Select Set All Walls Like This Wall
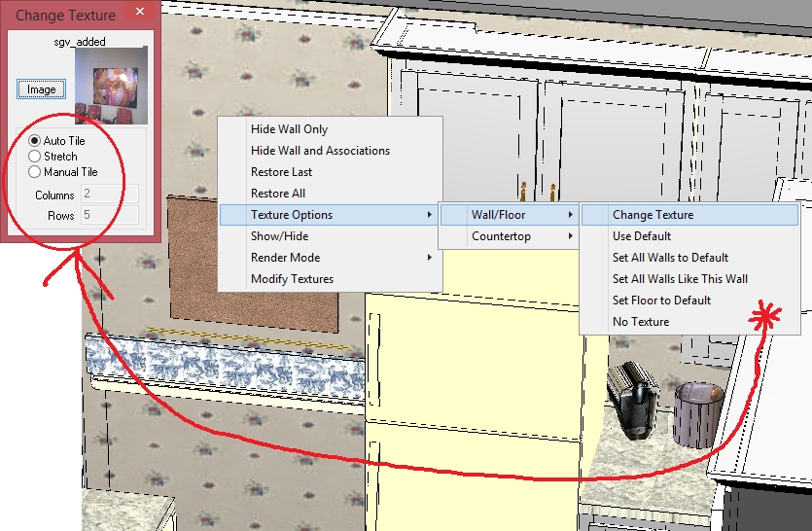This screenshot has width=812, height=531. coord(680,279)
